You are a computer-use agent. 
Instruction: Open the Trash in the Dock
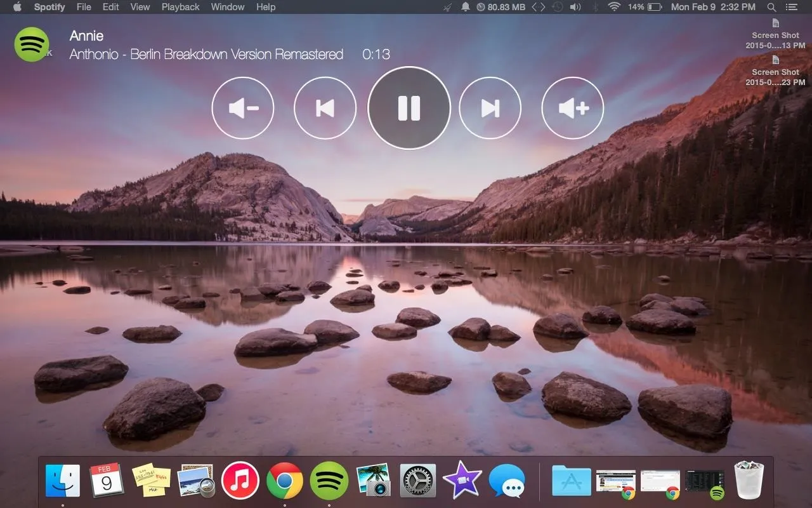tap(749, 481)
